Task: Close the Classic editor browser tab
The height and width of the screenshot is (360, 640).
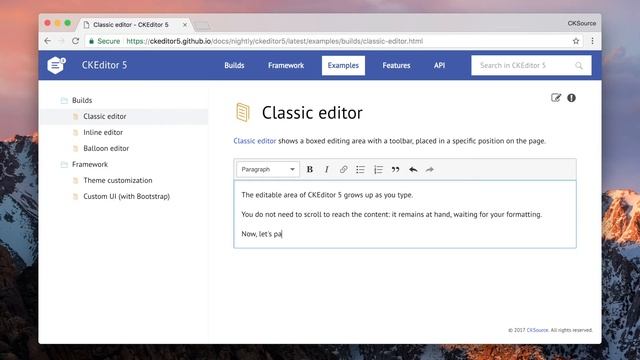Action: [185, 25]
